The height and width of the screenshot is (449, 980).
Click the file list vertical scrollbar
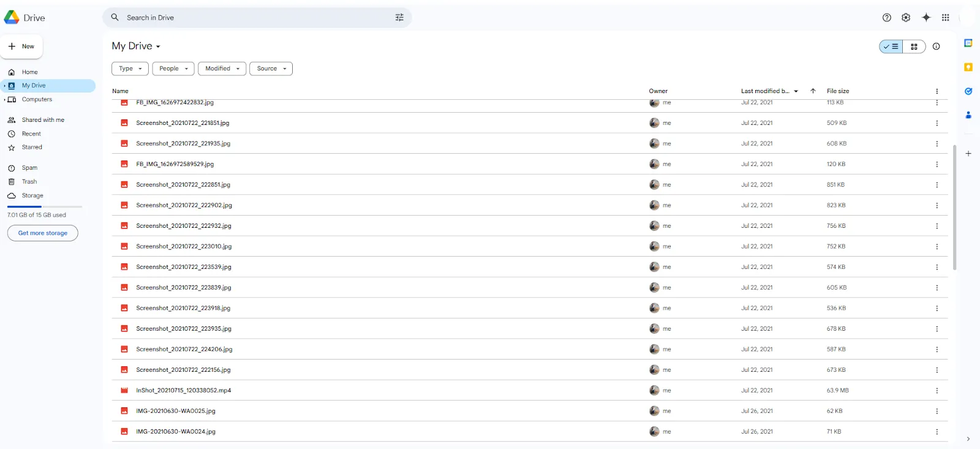pos(954,207)
